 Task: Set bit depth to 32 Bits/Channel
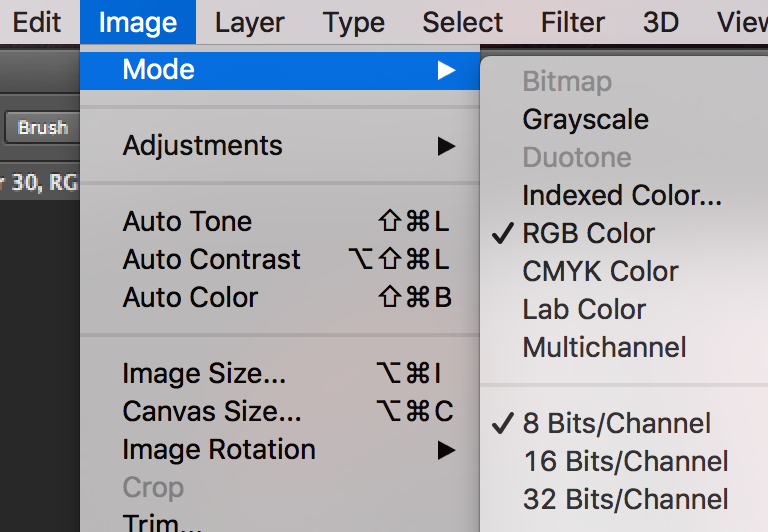tap(626, 500)
